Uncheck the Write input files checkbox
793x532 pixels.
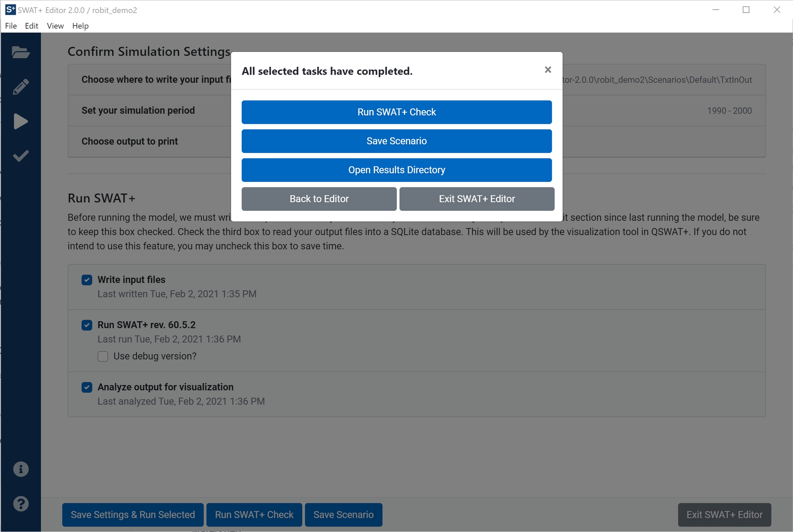pos(87,280)
